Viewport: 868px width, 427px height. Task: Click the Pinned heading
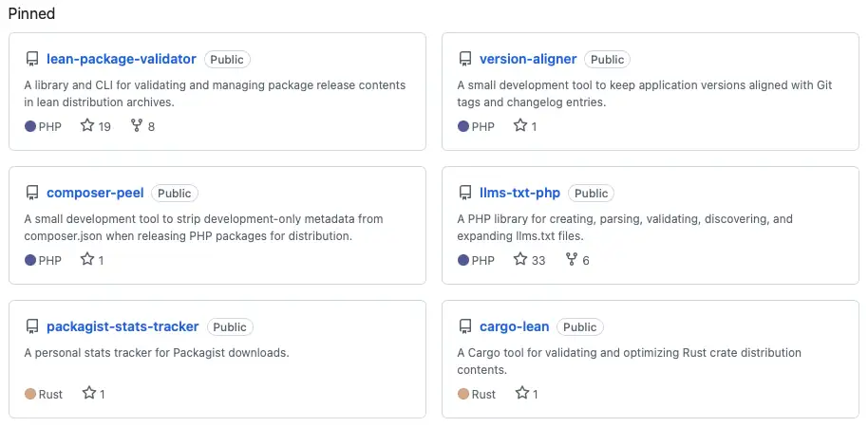click(x=31, y=13)
